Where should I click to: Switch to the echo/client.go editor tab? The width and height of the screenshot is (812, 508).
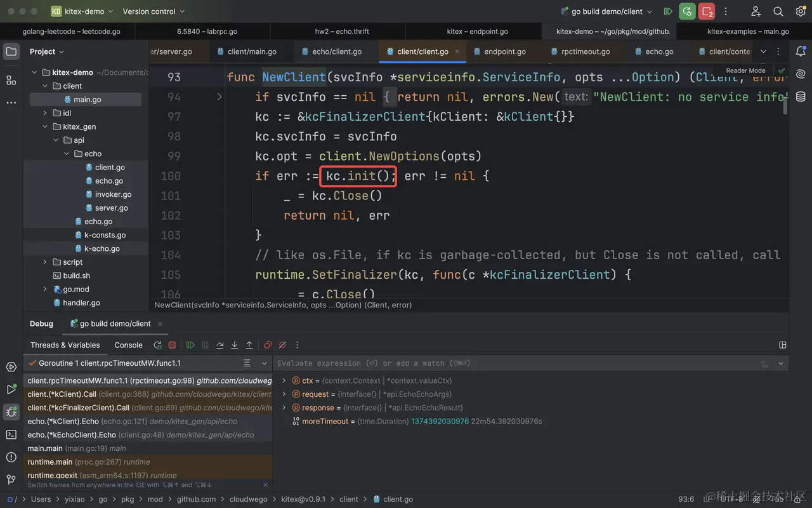pos(331,51)
